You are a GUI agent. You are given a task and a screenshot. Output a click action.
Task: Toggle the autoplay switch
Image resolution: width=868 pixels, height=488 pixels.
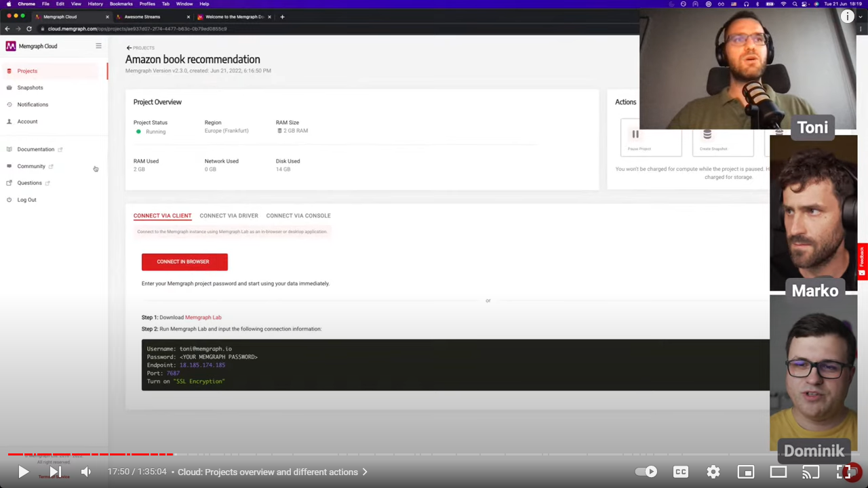coord(646,472)
